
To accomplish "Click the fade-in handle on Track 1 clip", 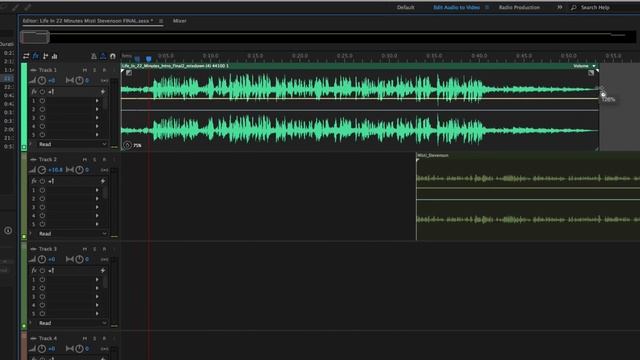I will pos(129,73).
